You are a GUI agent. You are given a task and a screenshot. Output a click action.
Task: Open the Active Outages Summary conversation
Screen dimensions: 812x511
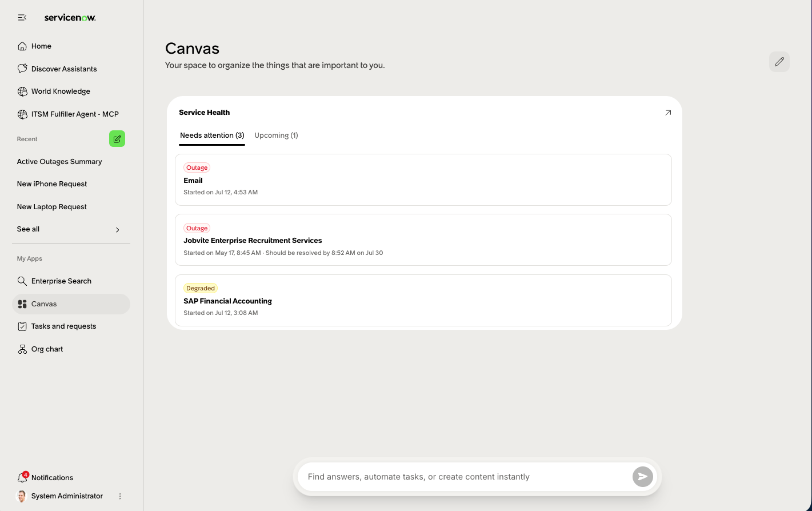pyautogui.click(x=59, y=162)
